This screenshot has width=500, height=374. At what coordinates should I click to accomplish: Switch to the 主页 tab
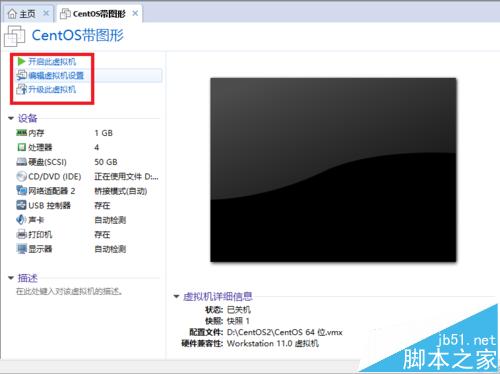pyautogui.click(x=28, y=14)
